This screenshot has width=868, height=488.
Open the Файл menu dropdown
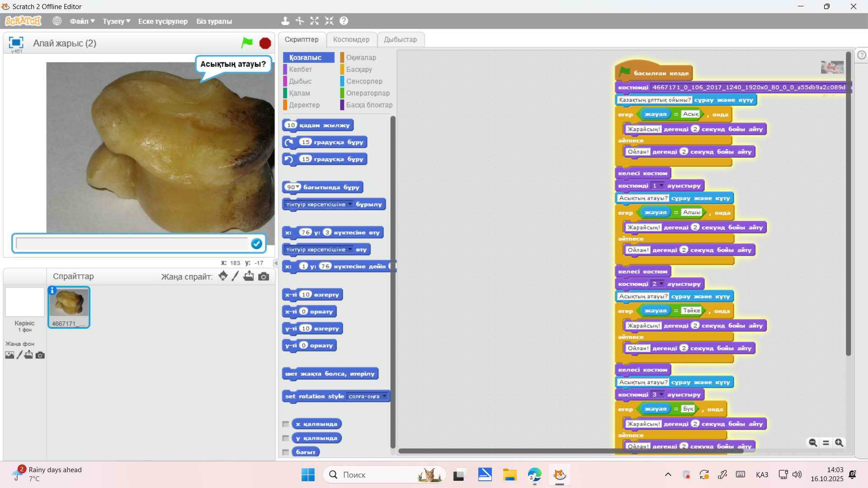(x=82, y=21)
